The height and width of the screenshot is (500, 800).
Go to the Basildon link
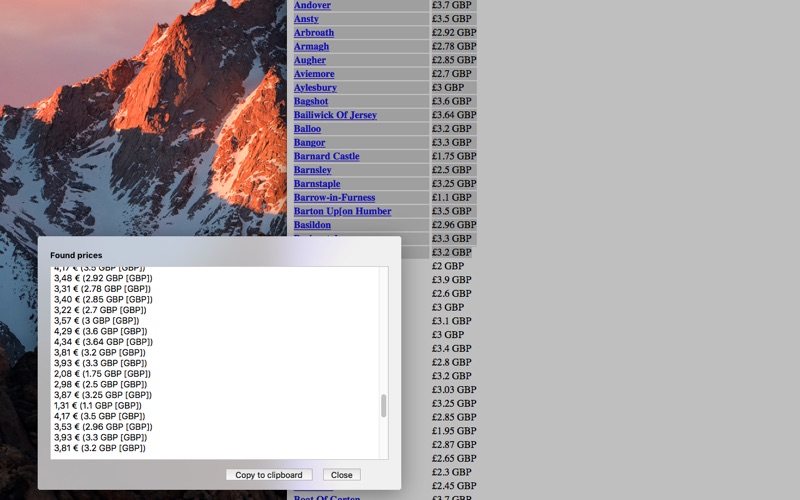point(312,225)
